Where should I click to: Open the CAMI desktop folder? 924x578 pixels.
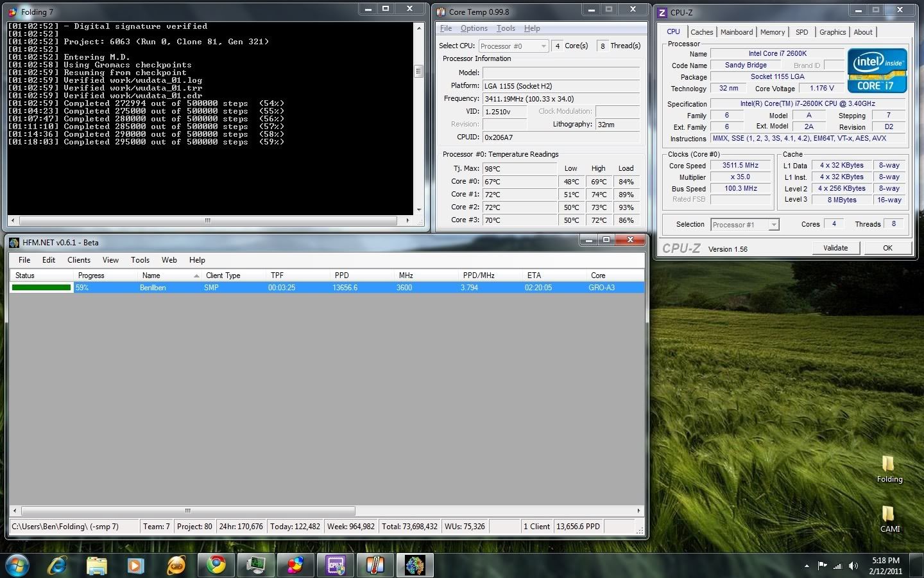pos(889,520)
